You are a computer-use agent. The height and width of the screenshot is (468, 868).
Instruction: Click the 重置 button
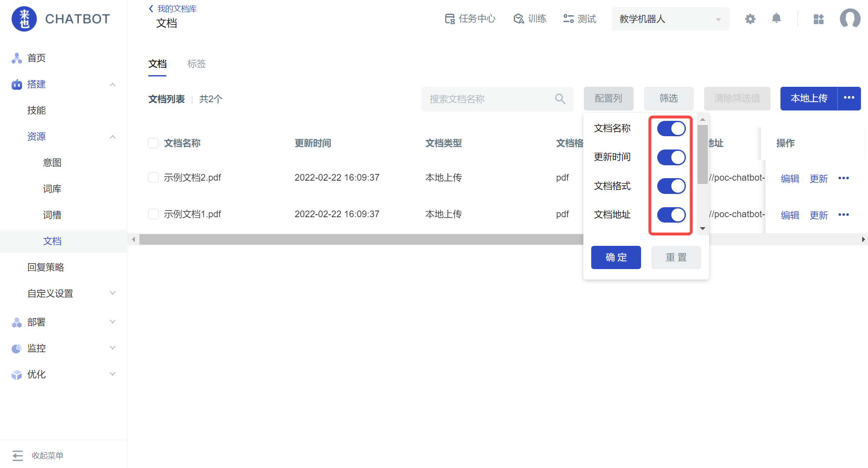pyautogui.click(x=676, y=257)
